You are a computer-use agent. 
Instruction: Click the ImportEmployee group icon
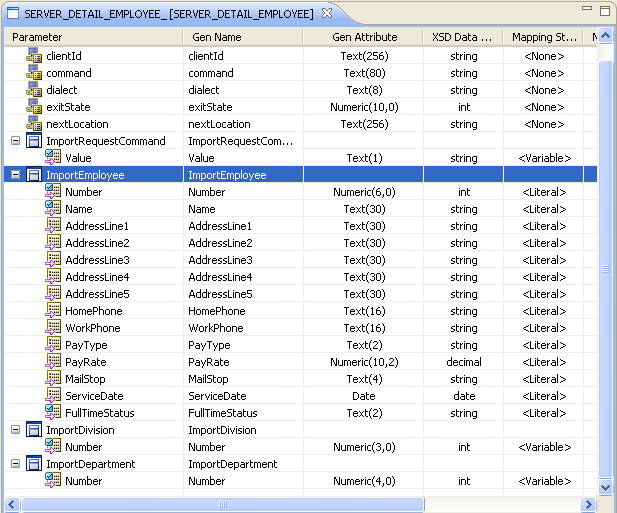point(34,175)
